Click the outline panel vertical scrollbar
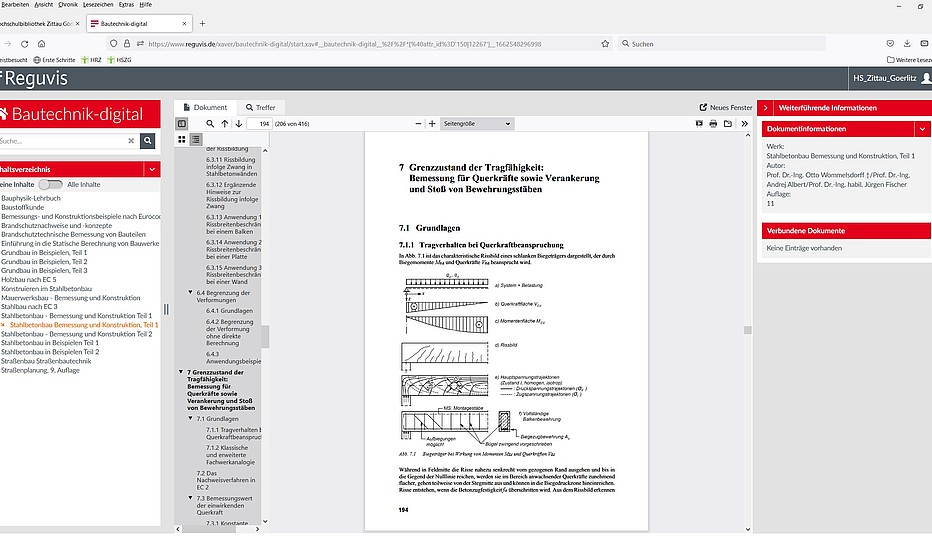This screenshot has width=932, height=548. tap(265, 336)
